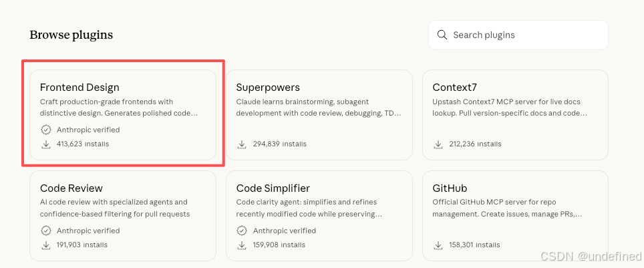Open the Code Simplifier plugin card
Screen dimensions: 644x268
(x=319, y=216)
